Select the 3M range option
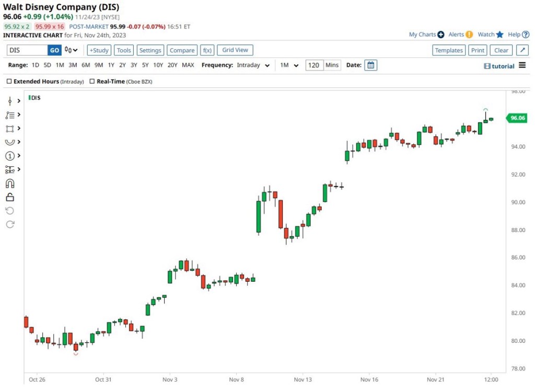This screenshot has width=535, height=392. [73, 65]
